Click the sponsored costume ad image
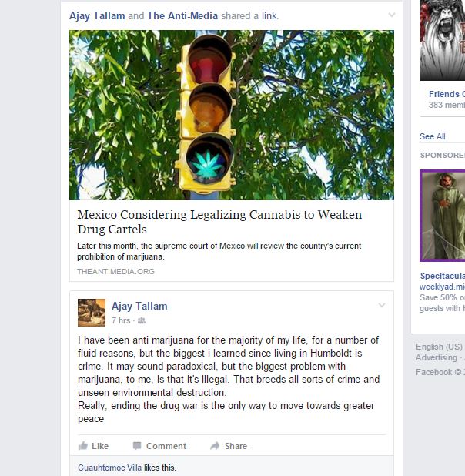This screenshot has height=476, width=465. [443, 216]
